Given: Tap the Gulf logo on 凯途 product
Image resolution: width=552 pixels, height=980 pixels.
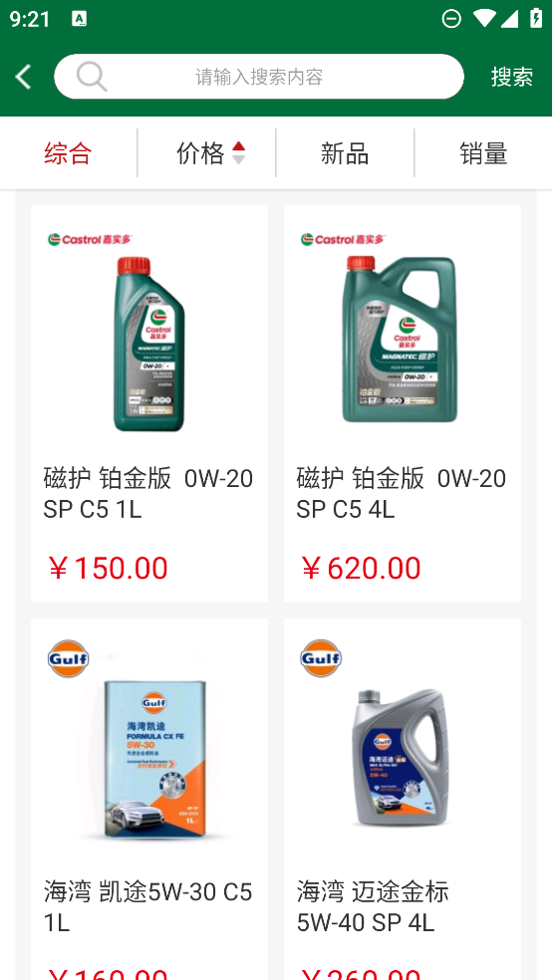Looking at the screenshot, I should click(68, 658).
